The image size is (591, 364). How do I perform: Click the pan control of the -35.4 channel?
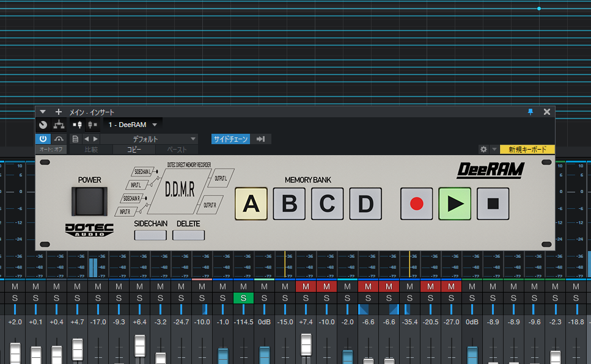(409, 310)
